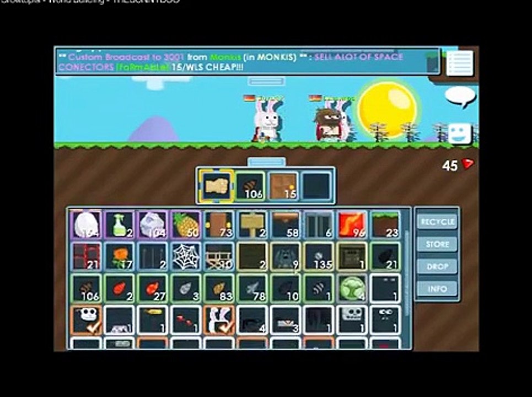Screen dimensions: 532x397
Task: Open the smiley emote face button
Action: coord(460,133)
